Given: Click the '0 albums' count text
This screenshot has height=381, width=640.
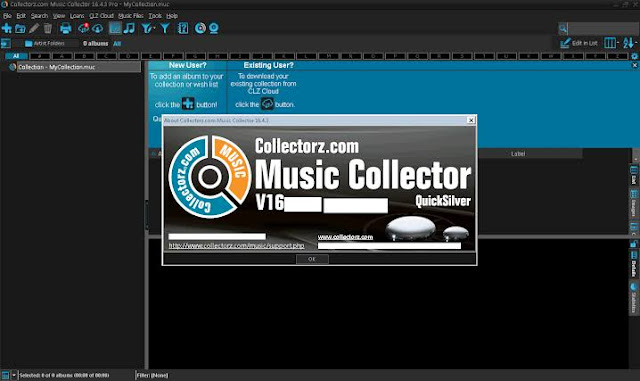Looking at the screenshot, I should point(96,43).
